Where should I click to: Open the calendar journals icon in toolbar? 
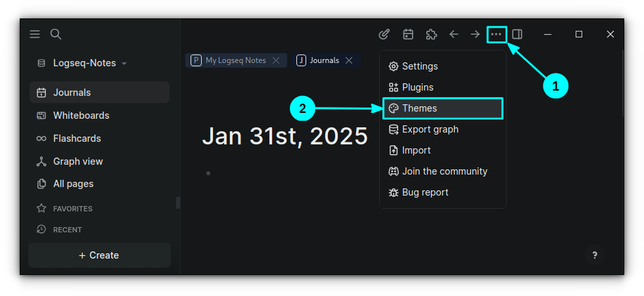(408, 34)
